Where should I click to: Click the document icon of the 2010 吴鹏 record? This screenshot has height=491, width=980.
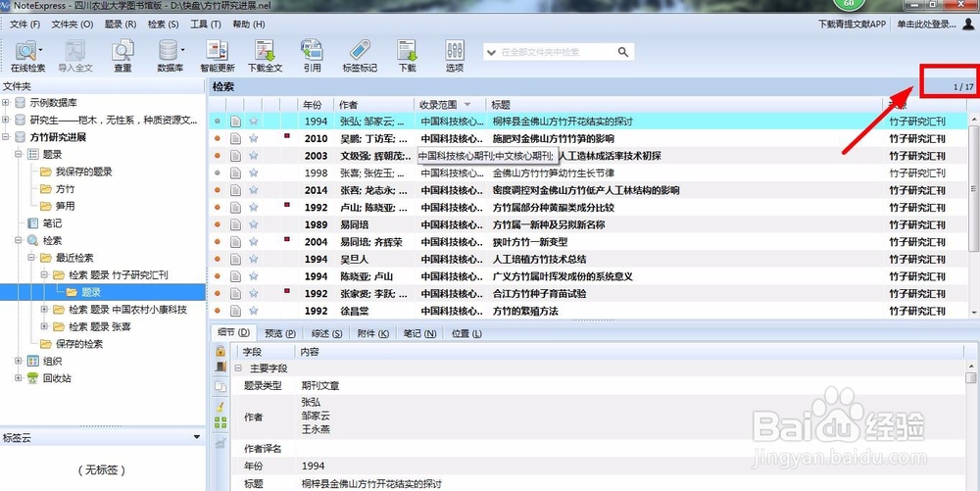coord(235,138)
